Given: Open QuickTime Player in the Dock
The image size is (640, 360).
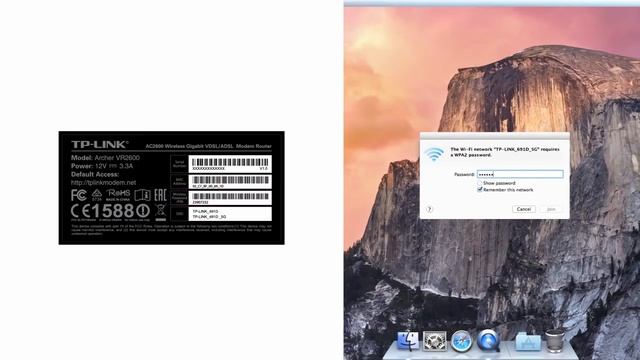Looking at the screenshot, I should (x=488, y=341).
